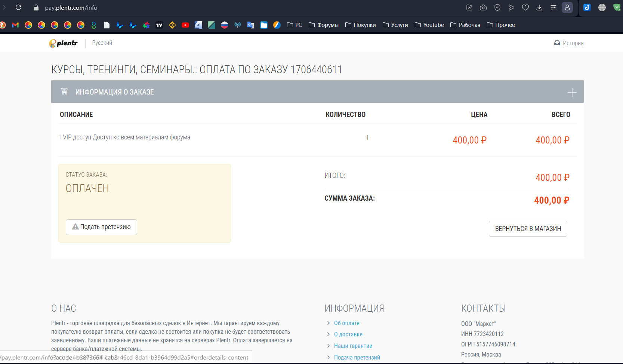This screenshot has width=623, height=364.
Task: Take a snapshot with the camera icon
Action: [x=483, y=7]
